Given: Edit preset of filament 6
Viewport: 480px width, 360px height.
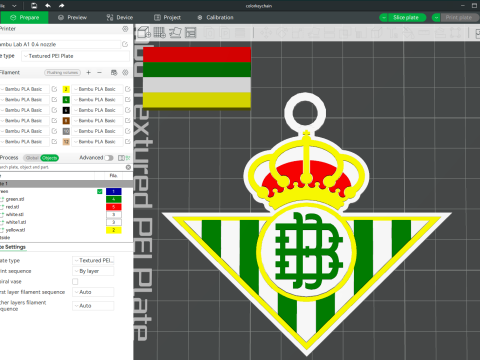Looking at the screenshot, I should tap(128, 110).
